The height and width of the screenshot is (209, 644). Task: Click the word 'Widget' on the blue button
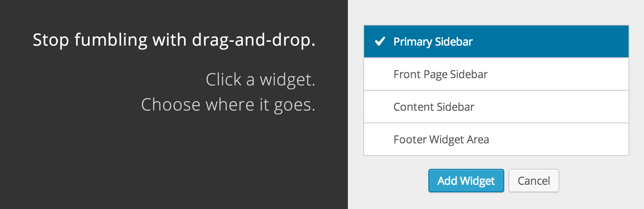pyautogui.click(x=478, y=181)
